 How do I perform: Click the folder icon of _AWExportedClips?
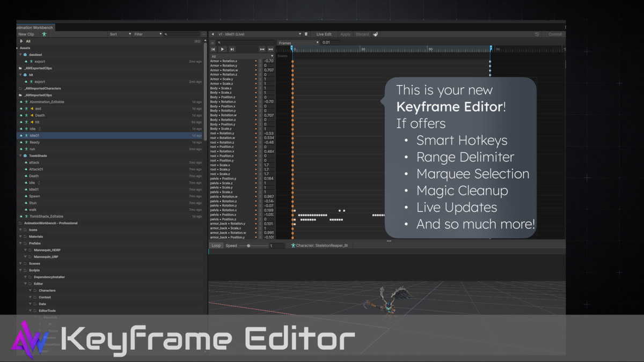tap(20, 68)
